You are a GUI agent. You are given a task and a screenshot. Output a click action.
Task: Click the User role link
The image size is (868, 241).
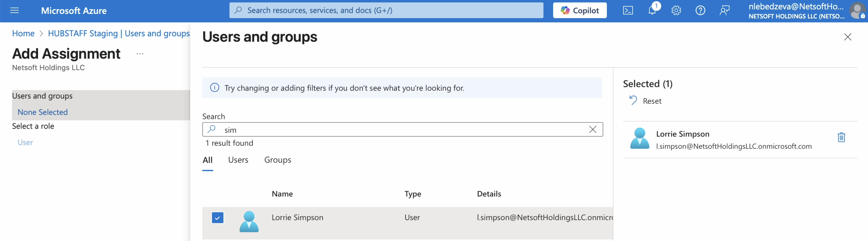tap(25, 143)
